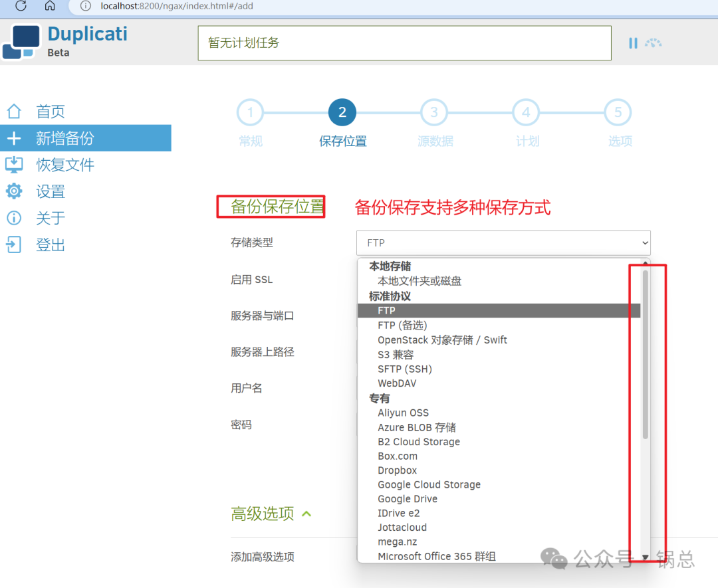Click the 启用 SSL label
Screen dimensions: 718x588
pyautogui.click(x=251, y=280)
